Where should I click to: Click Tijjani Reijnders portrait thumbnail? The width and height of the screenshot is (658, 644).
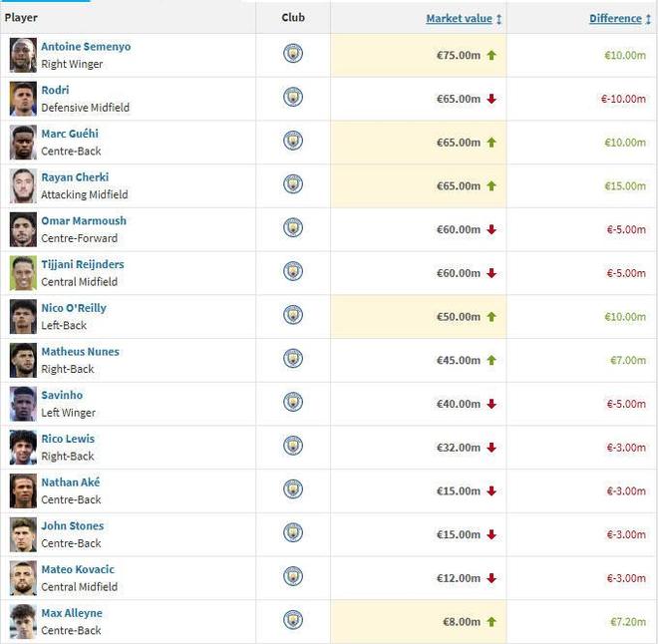point(23,272)
